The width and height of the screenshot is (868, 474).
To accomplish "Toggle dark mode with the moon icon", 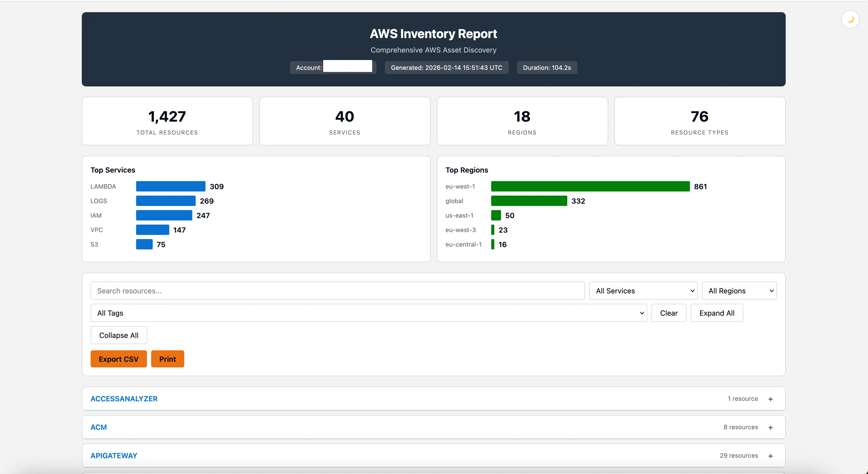I will click(x=850, y=19).
